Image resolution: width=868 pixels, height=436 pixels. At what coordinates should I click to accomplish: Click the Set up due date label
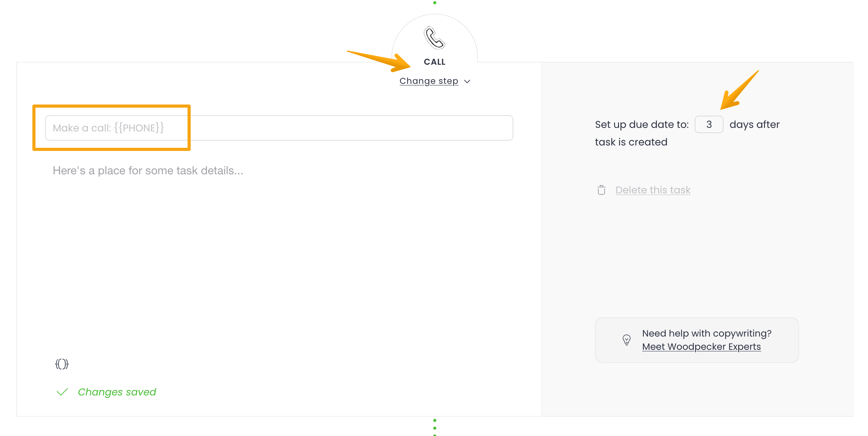point(641,124)
